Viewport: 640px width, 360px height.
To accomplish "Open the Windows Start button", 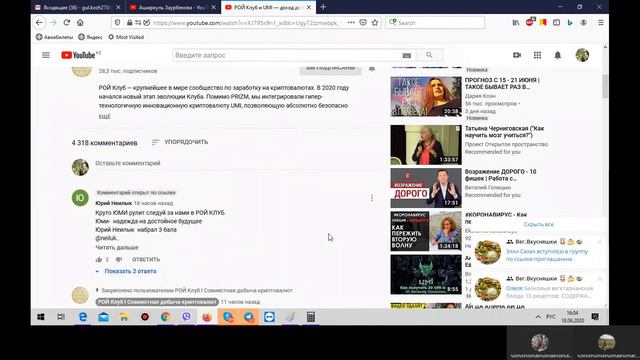I will [x=41, y=317].
